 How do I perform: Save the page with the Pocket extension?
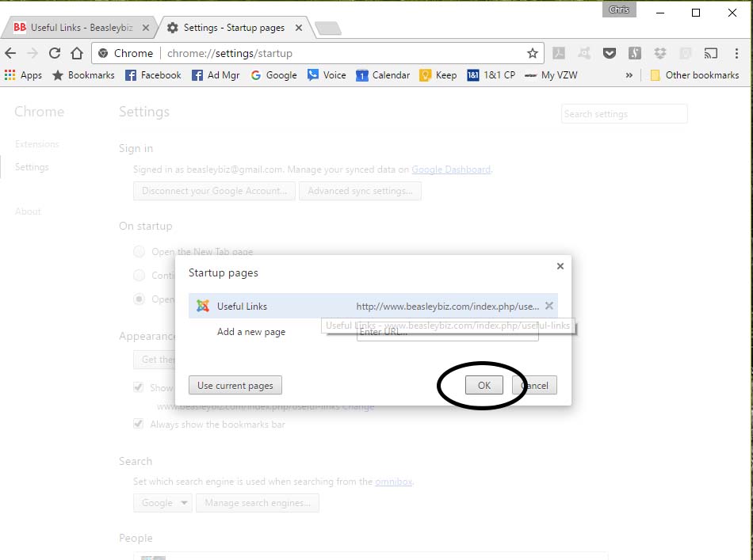coord(610,52)
